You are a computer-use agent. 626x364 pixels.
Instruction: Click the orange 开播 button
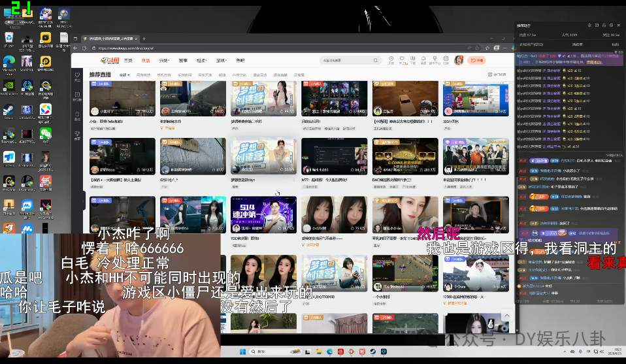pyautogui.click(x=476, y=60)
